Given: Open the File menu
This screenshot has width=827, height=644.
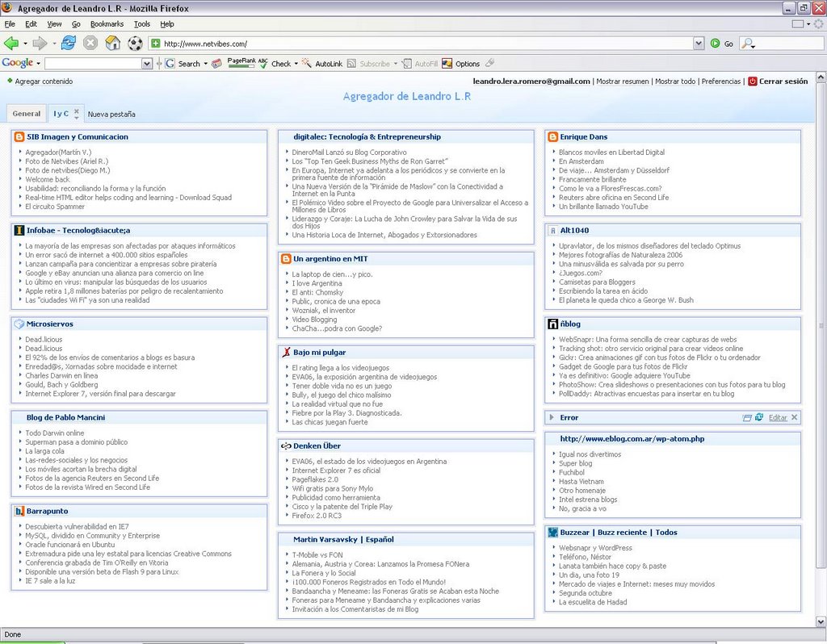Looking at the screenshot, I should (10, 23).
